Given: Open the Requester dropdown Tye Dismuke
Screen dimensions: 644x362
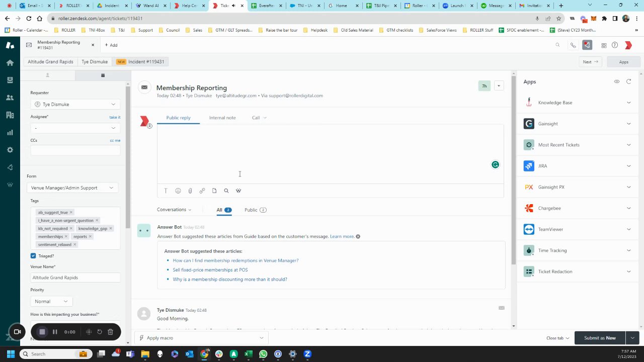Looking at the screenshot, I should (x=74, y=104).
